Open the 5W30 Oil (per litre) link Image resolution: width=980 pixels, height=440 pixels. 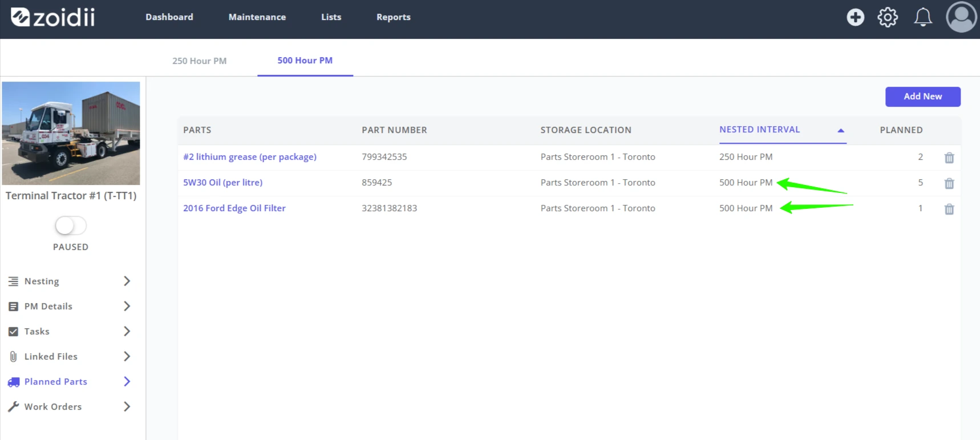[223, 182]
